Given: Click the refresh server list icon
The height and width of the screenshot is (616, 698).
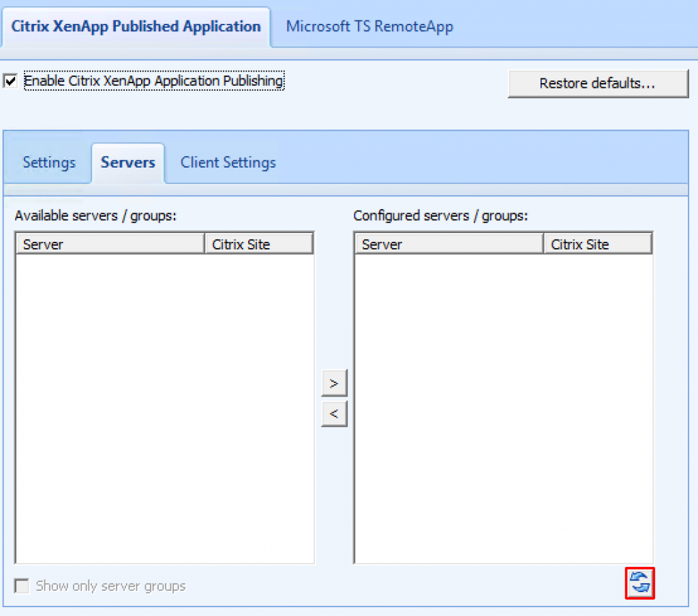Looking at the screenshot, I should [639, 583].
